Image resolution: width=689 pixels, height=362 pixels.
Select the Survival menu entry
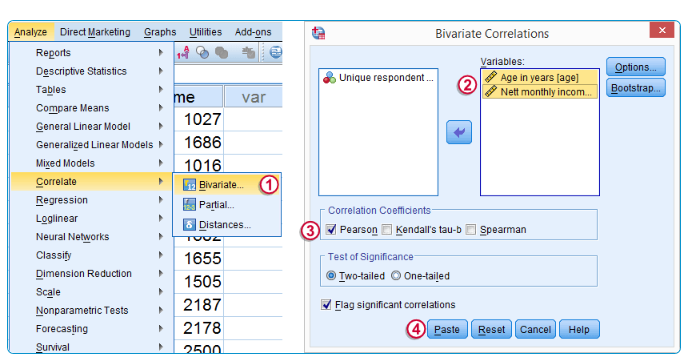click(91, 347)
